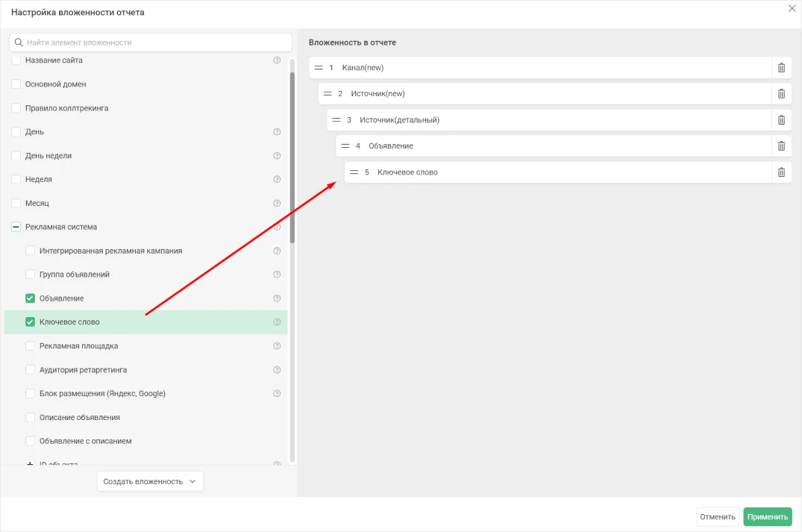The image size is (802, 532).
Task: Click trash icon for Источник(детальный)
Action: pos(781,120)
